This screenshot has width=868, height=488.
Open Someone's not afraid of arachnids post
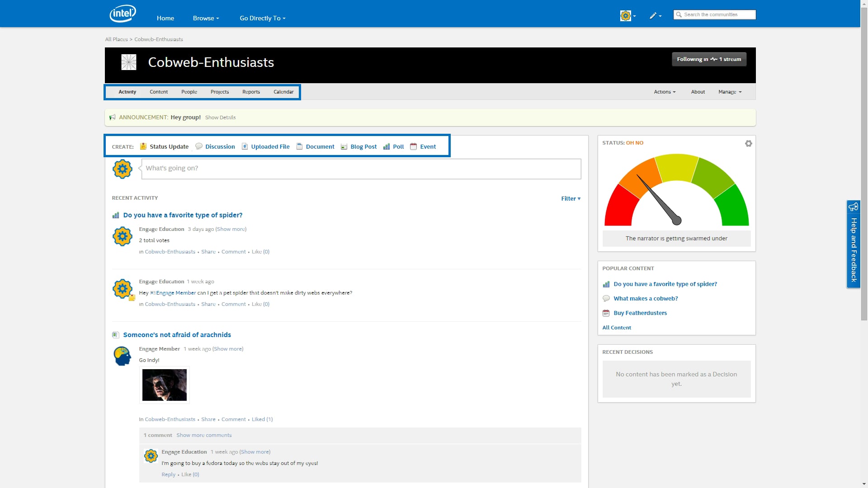pyautogui.click(x=177, y=335)
